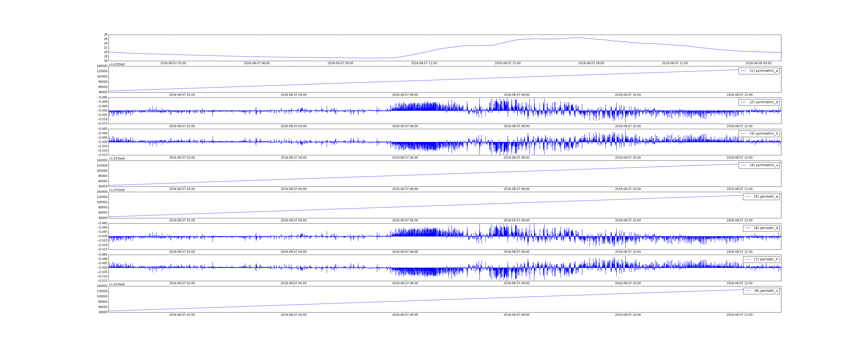Click the (5) periodic_a legend entry
Screen dimensions: 868x347
tap(766, 196)
